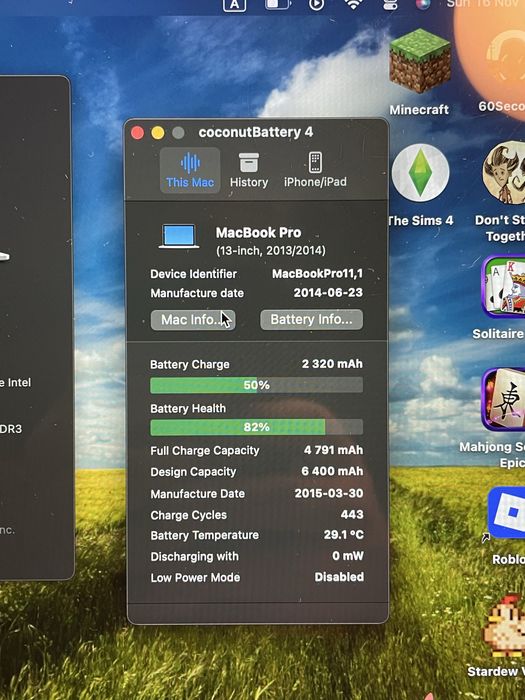The height and width of the screenshot is (700, 525).
Task: Click the Full Charge Capacity label
Action: point(204,450)
